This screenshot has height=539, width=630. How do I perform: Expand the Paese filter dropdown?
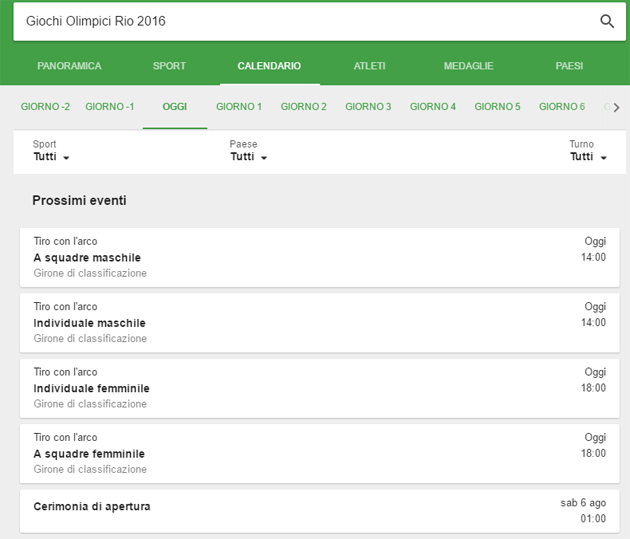[248, 157]
